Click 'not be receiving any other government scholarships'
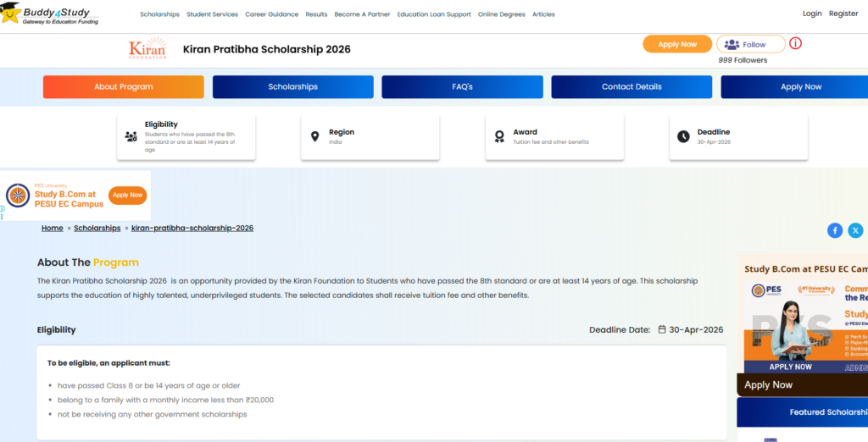 153,414
